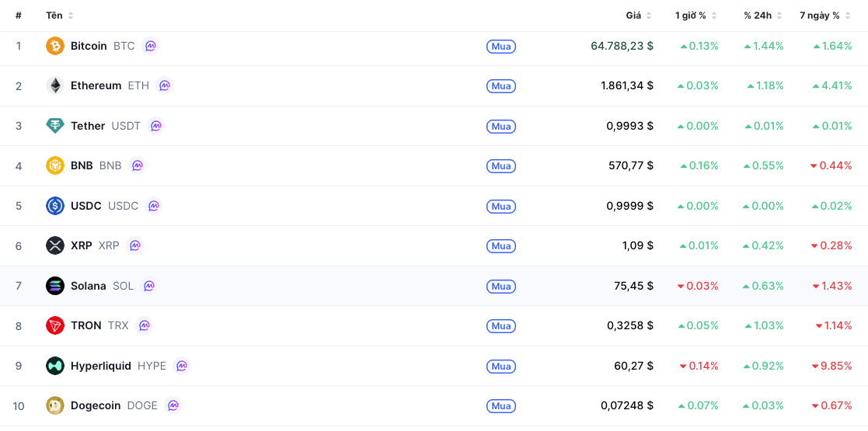The image size is (868, 431).
Task: Click the Hyperliquid logo icon
Action: [55, 366]
